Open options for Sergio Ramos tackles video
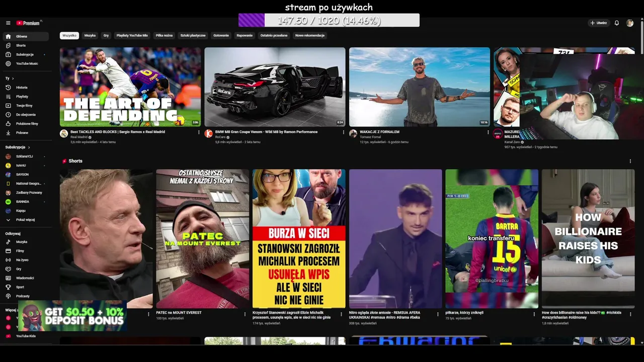 pos(199,133)
